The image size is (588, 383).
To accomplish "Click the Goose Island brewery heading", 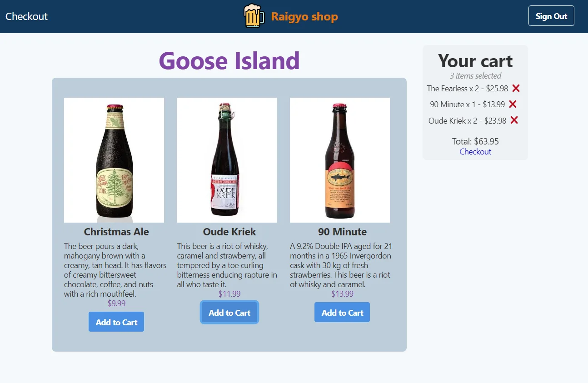I will pyautogui.click(x=229, y=60).
